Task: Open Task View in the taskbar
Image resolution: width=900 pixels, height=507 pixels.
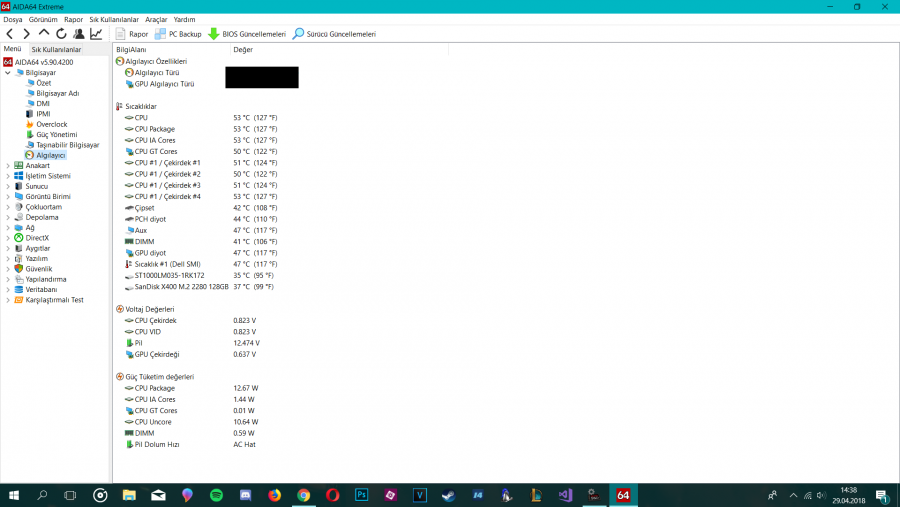Action: coord(70,496)
